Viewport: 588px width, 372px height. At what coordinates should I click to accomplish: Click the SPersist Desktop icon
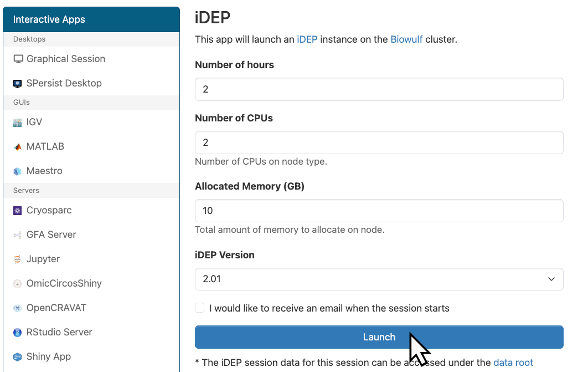17,84
